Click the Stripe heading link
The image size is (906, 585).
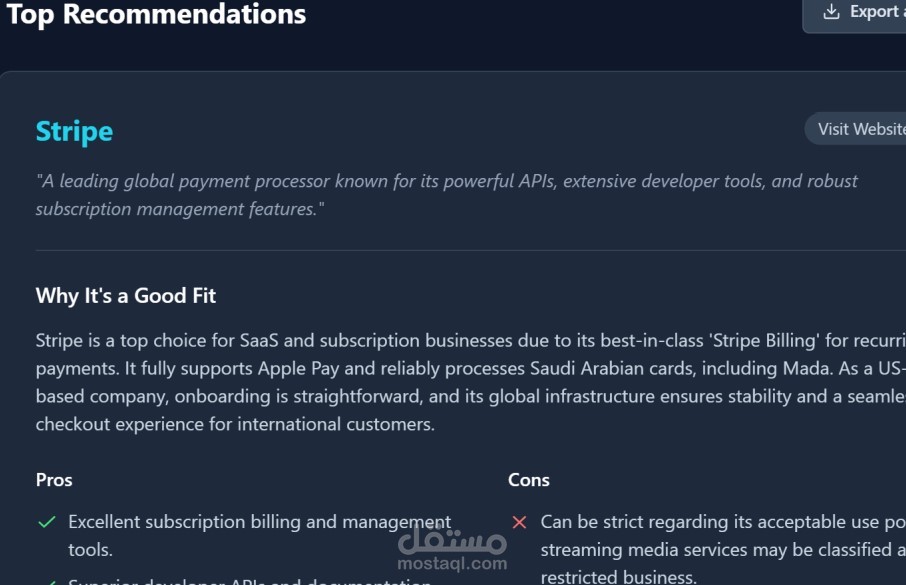(74, 130)
